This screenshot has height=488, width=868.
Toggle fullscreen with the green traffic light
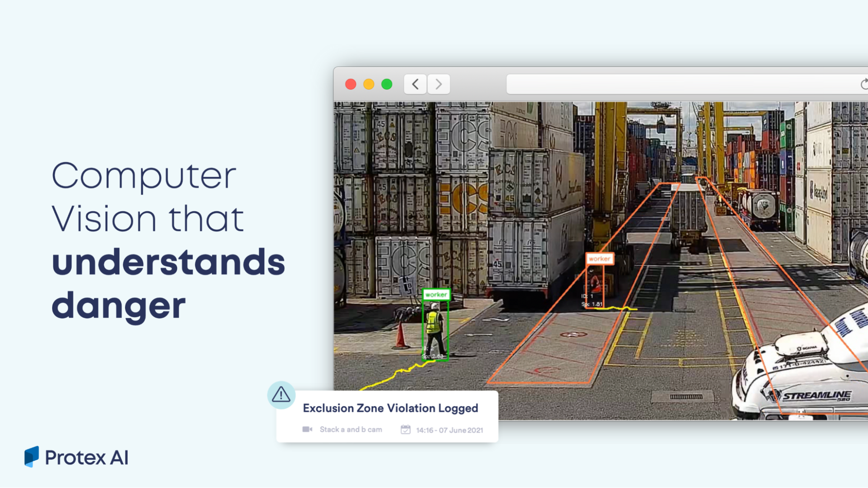(387, 84)
